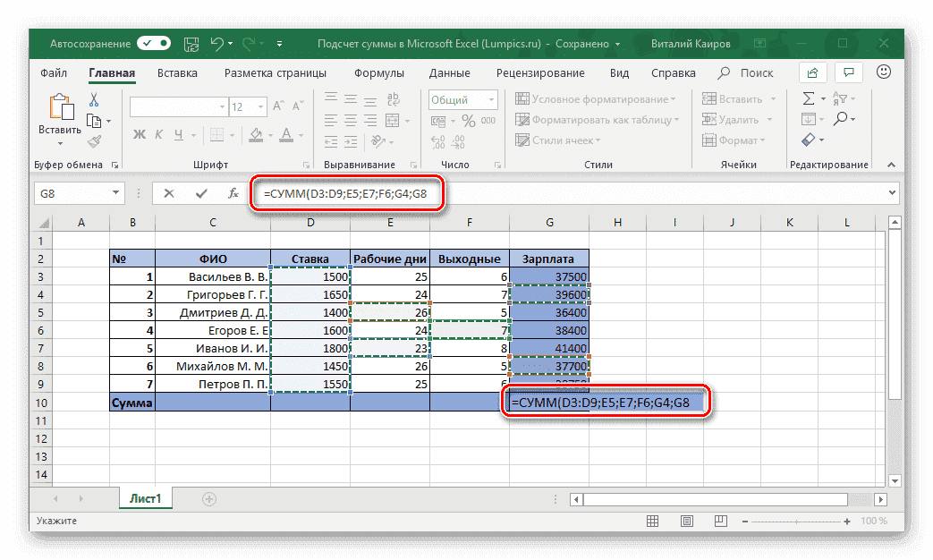The image size is (933, 560).
Task: Click the Save icon in quick access toolbar
Action: (x=191, y=43)
